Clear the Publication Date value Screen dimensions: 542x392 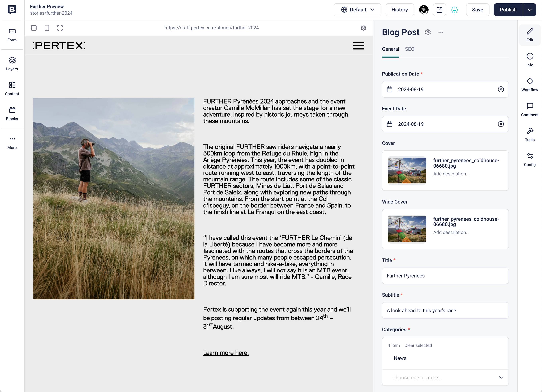click(x=501, y=89)
